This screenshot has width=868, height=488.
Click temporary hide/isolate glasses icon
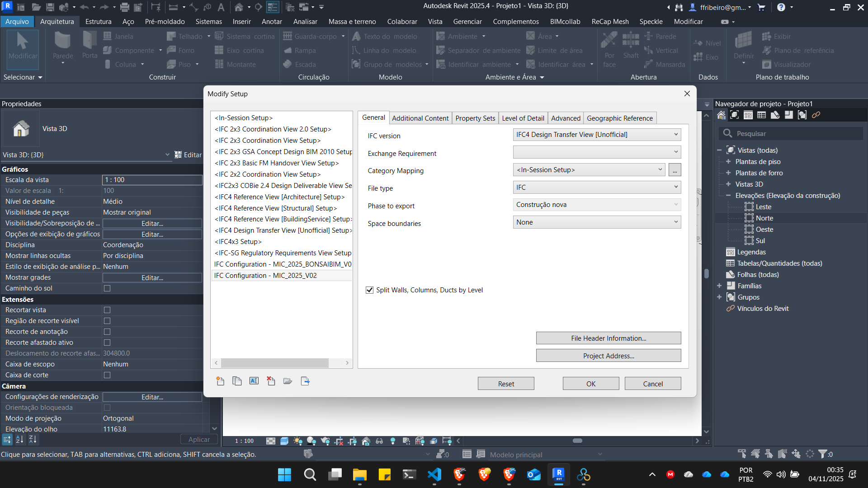[379, 441]
